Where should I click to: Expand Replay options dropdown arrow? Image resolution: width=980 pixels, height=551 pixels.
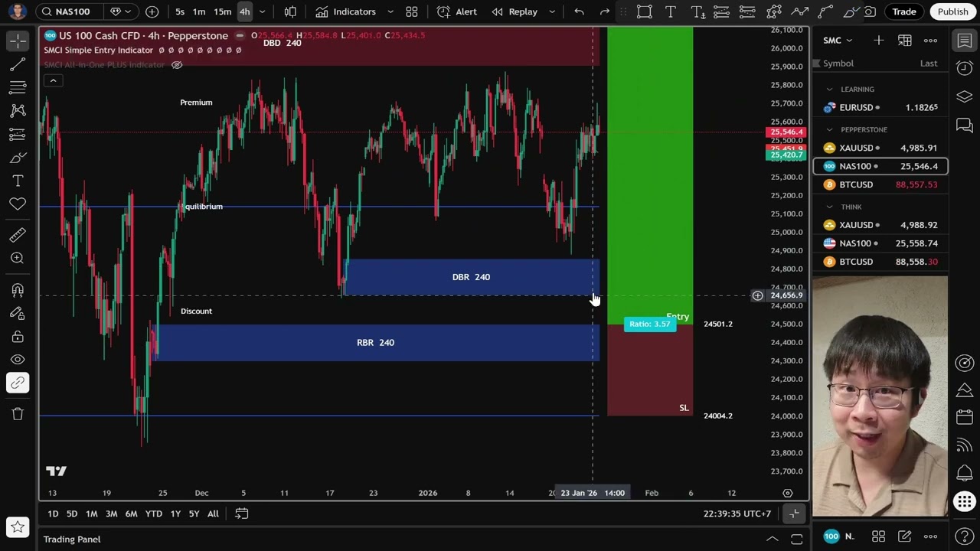click(x=551, y=11)
